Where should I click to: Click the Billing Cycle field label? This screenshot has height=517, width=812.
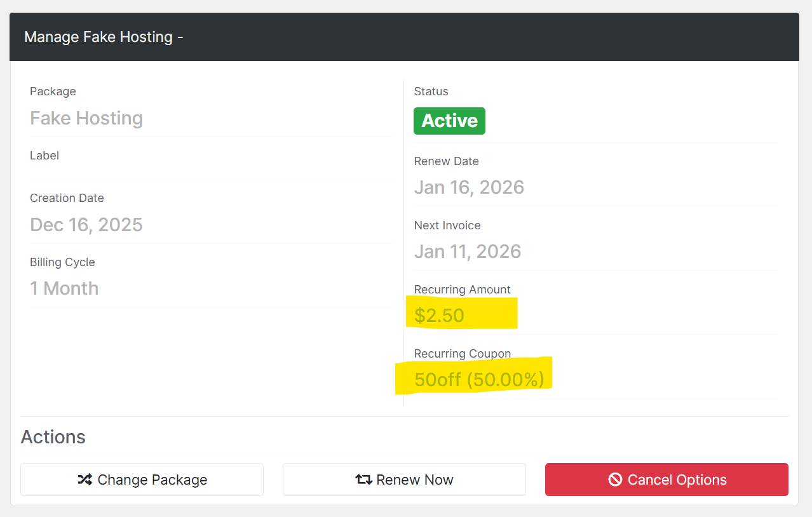click(x=62, y=262)
